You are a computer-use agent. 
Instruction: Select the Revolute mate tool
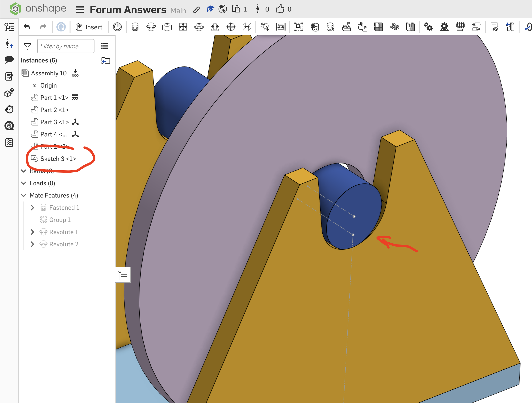(x=151, y=27)
